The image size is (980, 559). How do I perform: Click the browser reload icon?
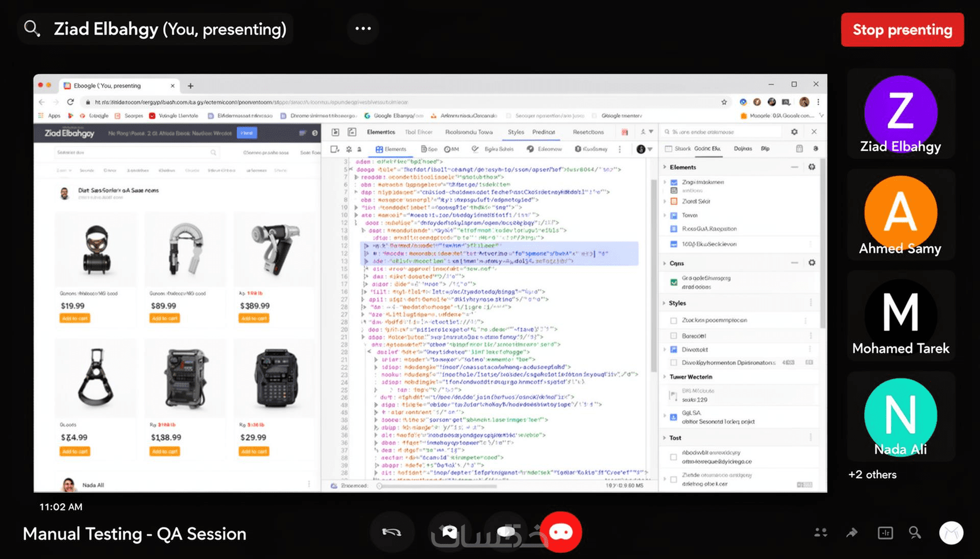click(x=70, y=102)
